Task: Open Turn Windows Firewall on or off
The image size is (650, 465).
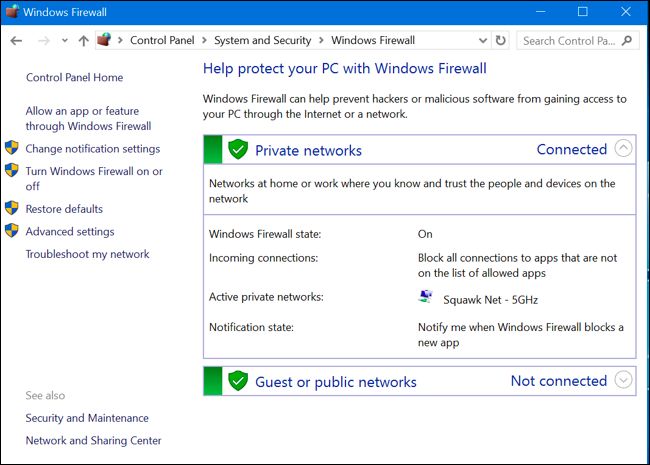Action: [x=94, y=179]
